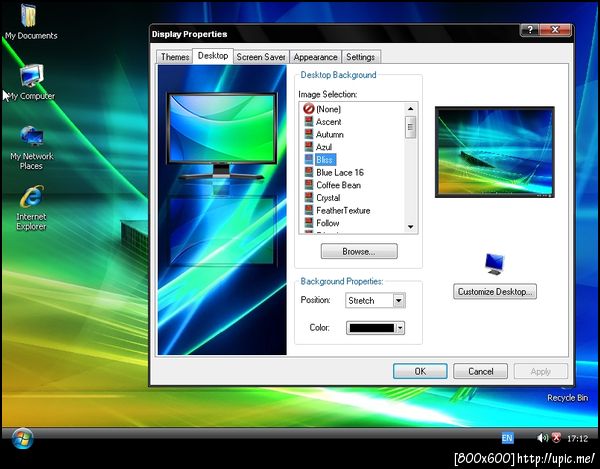
Task: Click the image list scrollbar thumb
Action: tap(411, 127)
